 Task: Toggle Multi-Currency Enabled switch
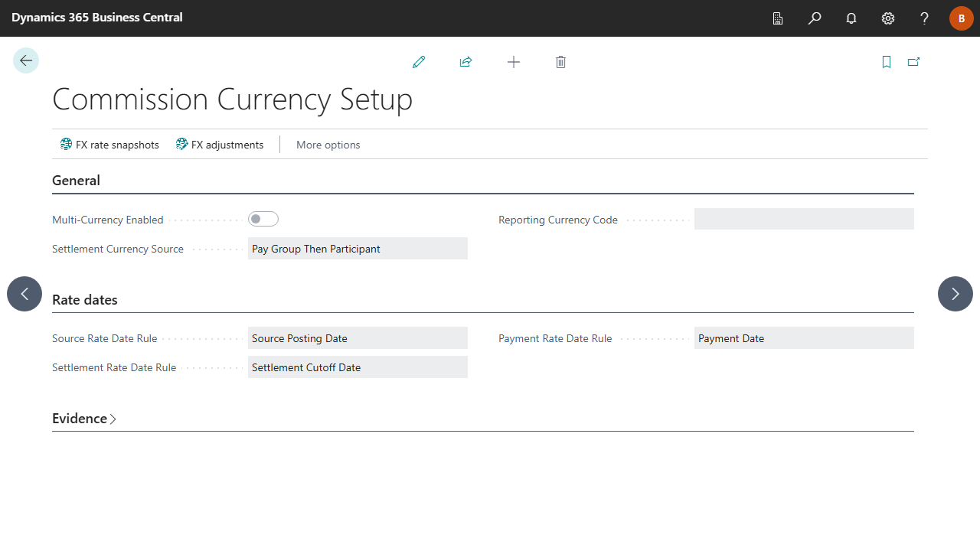(x=263, y=219)
